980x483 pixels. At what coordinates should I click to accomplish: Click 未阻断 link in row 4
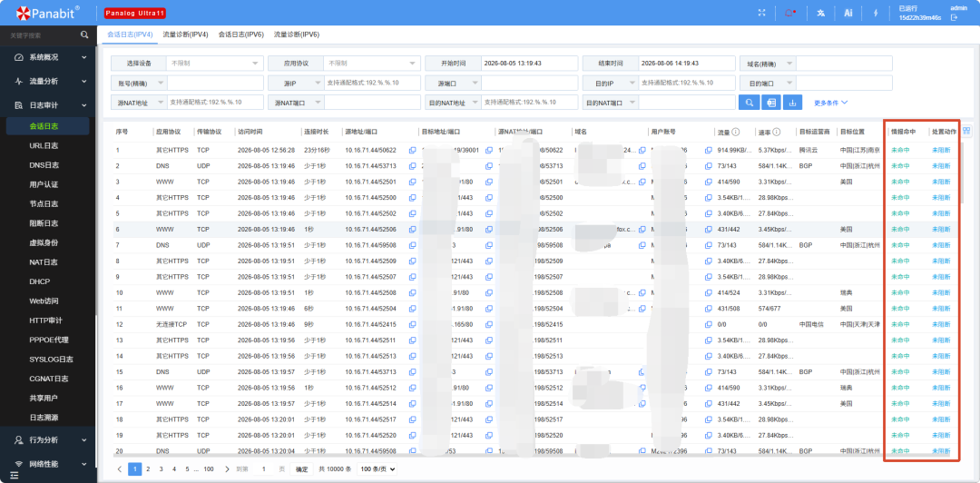(941, 198)
